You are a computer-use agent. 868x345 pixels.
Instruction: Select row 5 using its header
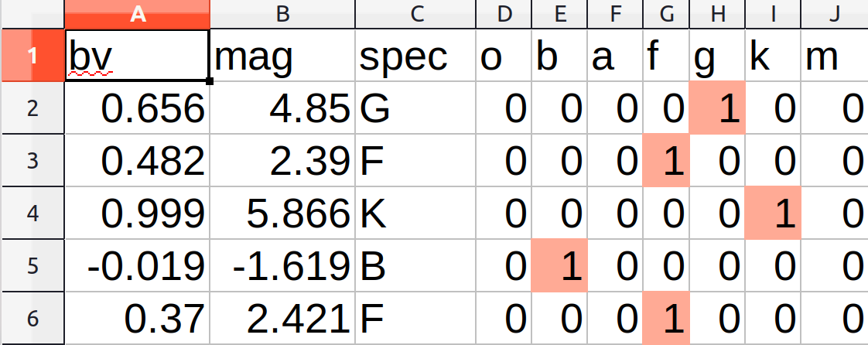[32, 266]
